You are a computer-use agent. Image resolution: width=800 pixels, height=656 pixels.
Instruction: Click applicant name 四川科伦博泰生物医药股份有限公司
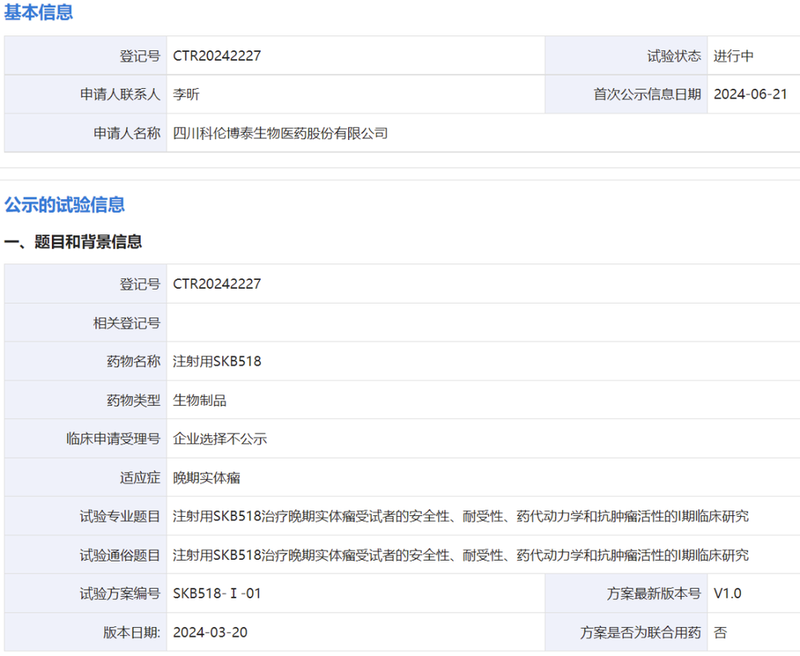pos(280,133)
